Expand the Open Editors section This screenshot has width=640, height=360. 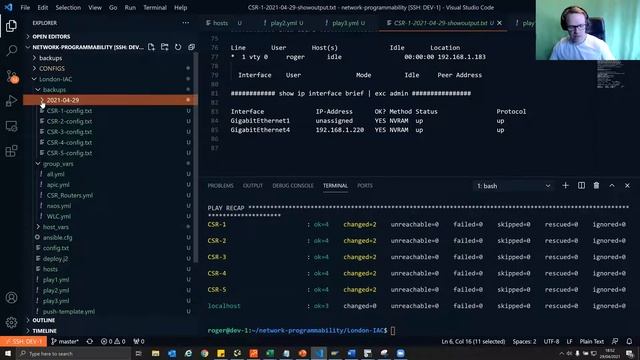click(51, 36)
